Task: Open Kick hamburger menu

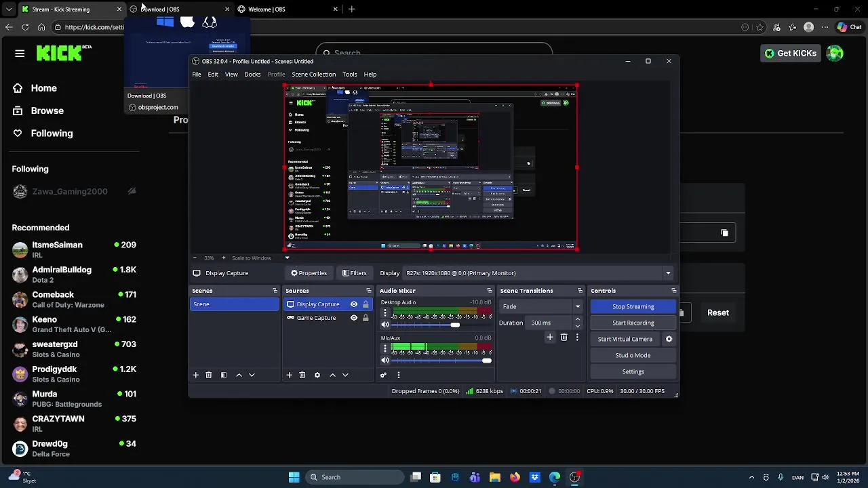Action: pos(20,54)
